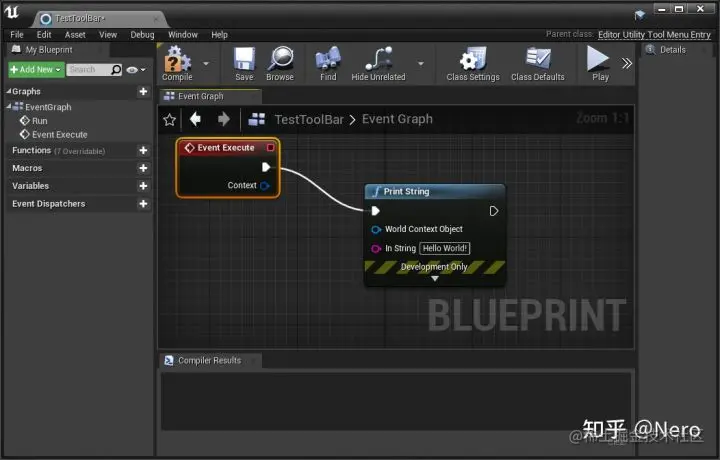Edit the Hello World! string field
Screen dimensions: 720x460
coord(444,248)
